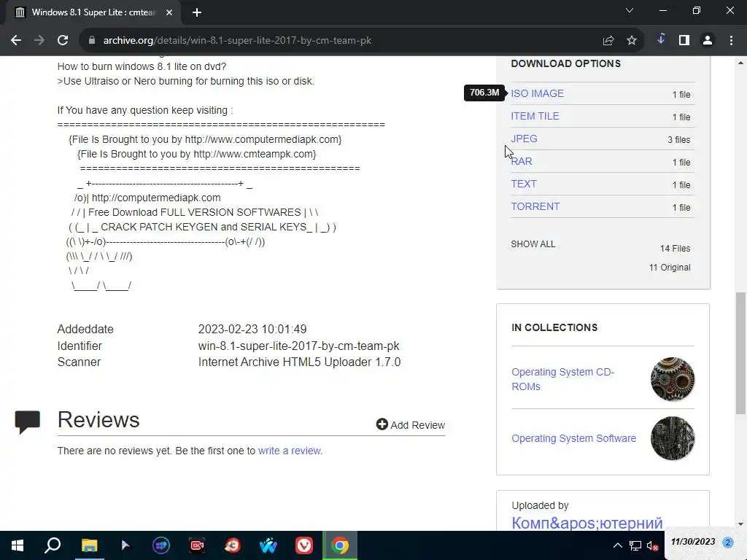The height and width of the screenshot is (560, 747).
Task: Open Chrome three-dot menu
Action: [731, 41]
